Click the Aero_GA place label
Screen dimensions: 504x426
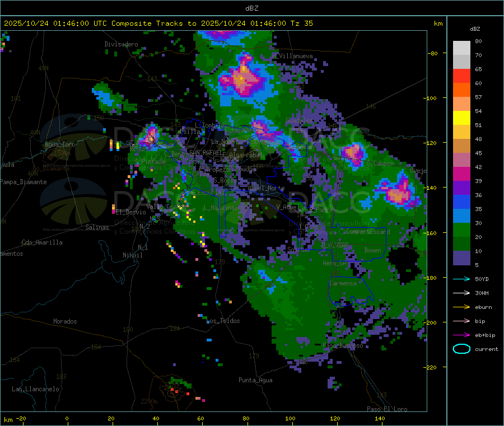(334, 263)
